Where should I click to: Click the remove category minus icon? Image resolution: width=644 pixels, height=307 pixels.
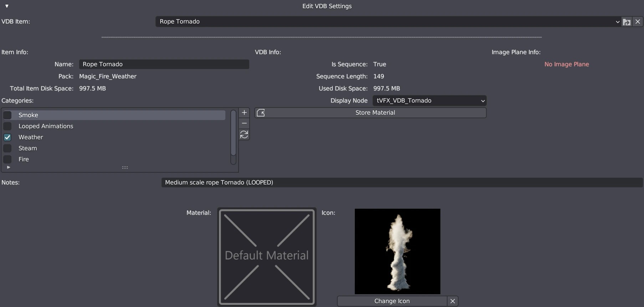click(244, 123)
